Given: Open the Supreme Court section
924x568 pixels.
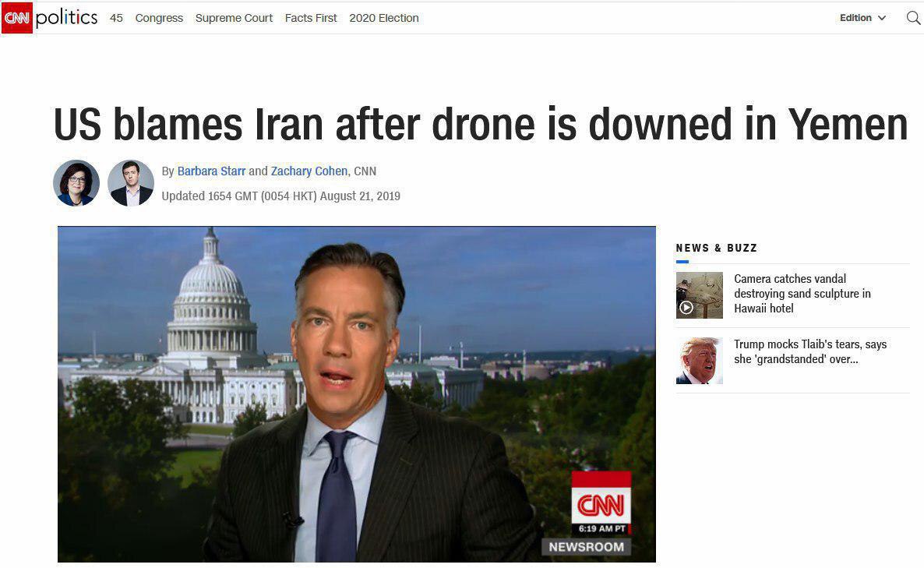Looking at the screenshot, I should coord(234,18).
